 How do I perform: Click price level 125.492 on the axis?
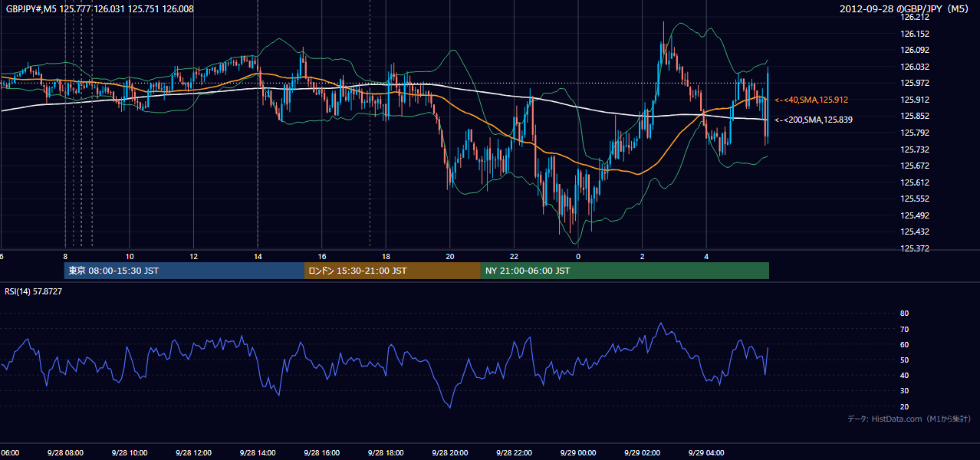pos(915,215)
